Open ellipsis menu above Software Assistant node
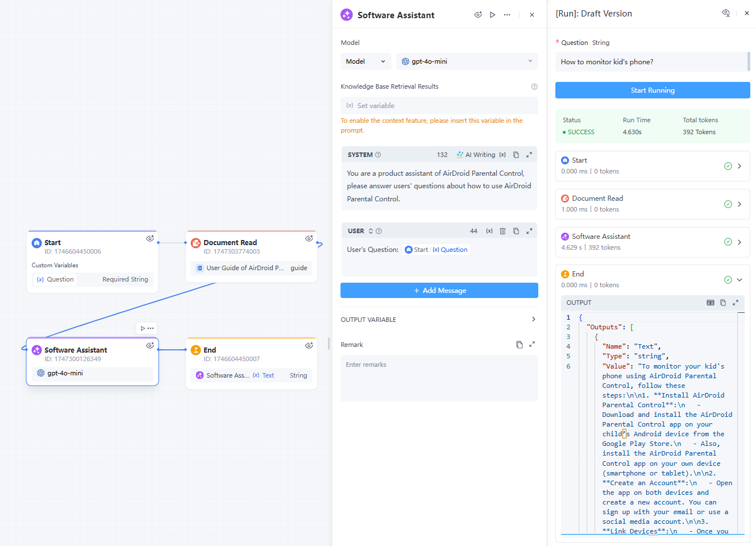756x546 pixels. pyautogui.click(x=151, y=328)
